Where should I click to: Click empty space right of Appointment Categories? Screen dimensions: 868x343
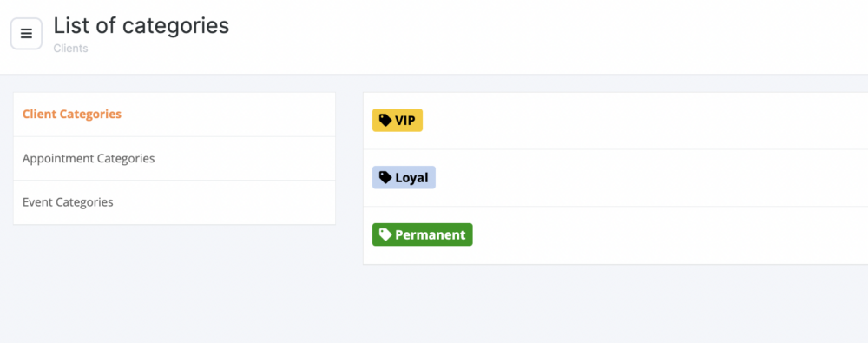(x=244, y=159)
